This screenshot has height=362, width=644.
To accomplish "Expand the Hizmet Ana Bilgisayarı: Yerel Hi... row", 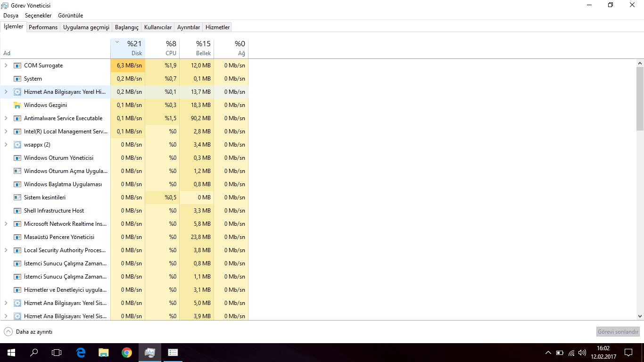I will pyautogui.click(x=6, y=92).
